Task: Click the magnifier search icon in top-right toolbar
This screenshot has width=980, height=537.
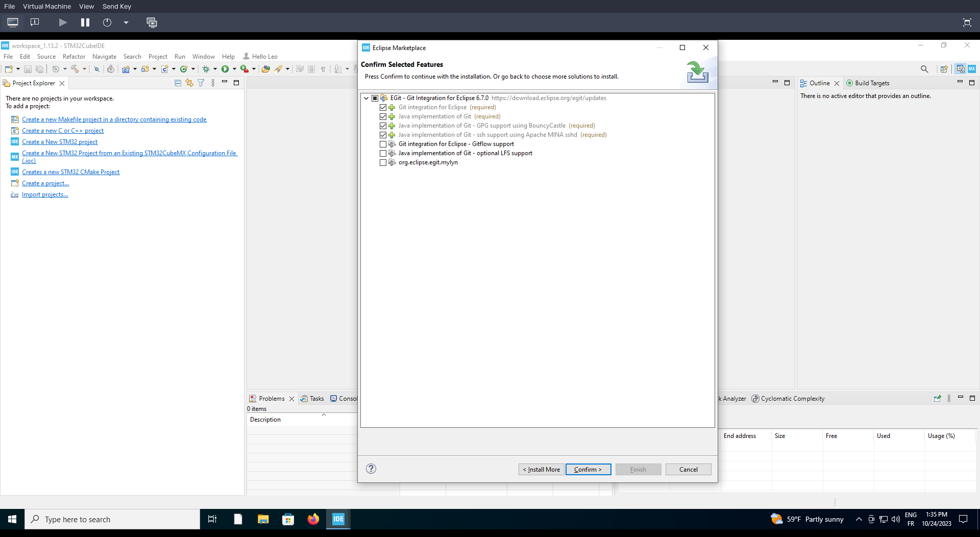Action: (924, 69)
